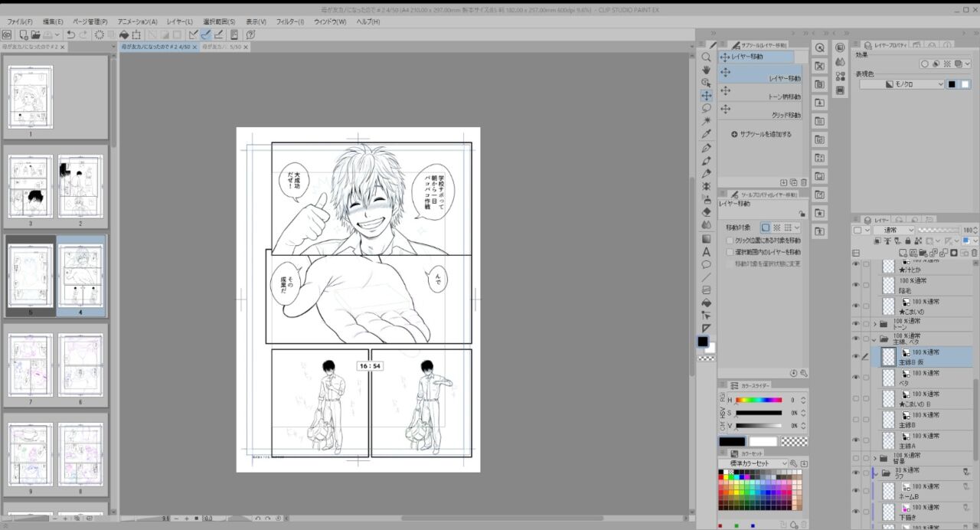Select the Balloon tool

tap(706, 264)
